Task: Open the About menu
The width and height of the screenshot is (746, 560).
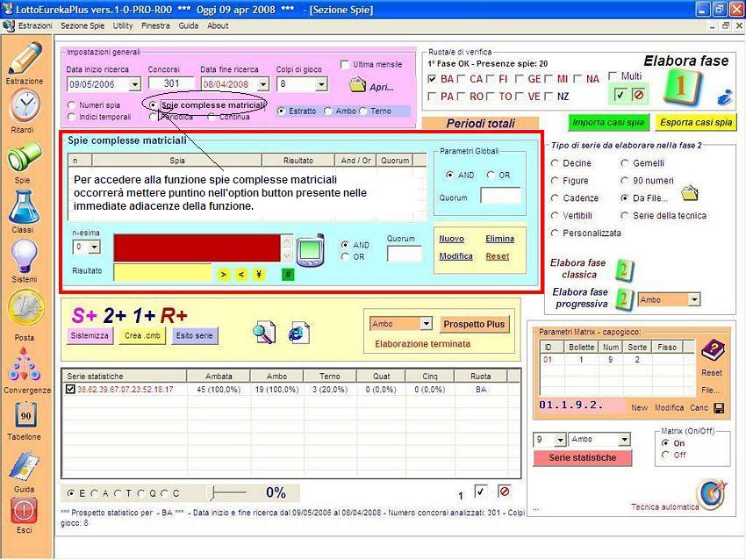Action: click(218, 25)
